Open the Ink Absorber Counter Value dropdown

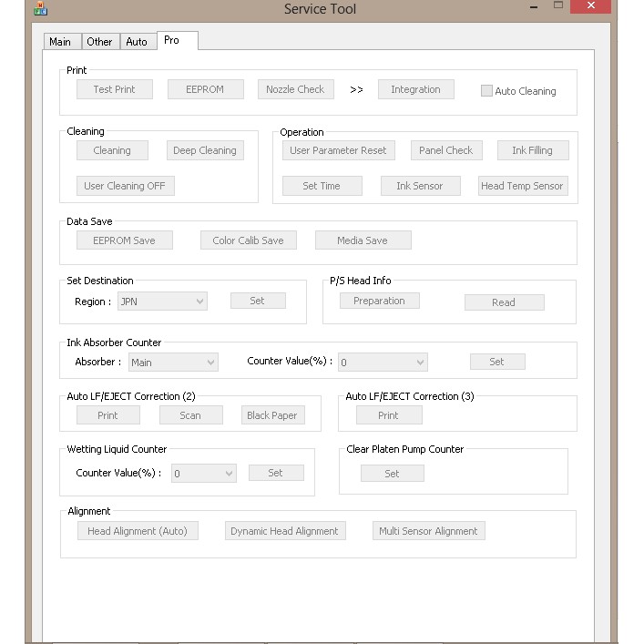[x=382, y=363]
